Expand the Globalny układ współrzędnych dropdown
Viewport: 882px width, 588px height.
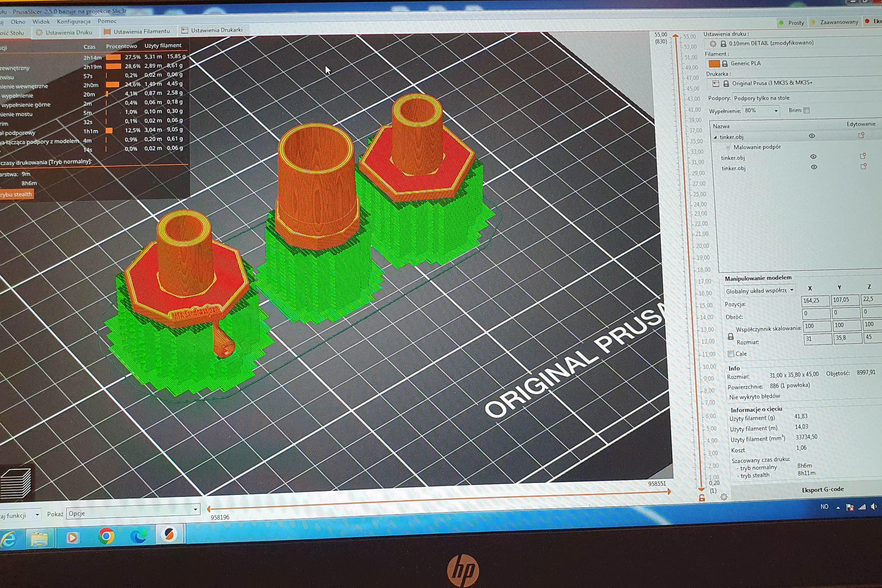[760, 291]
